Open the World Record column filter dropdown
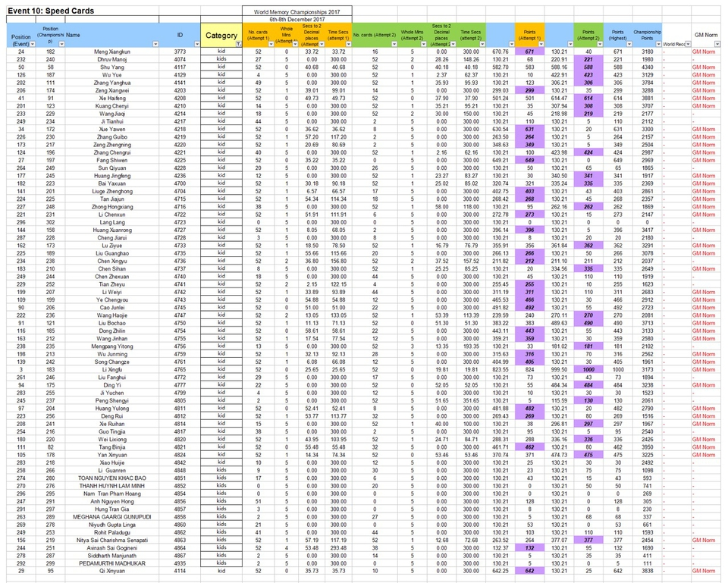The height and width of the screenshot is (583, 728). coord(688,44)
